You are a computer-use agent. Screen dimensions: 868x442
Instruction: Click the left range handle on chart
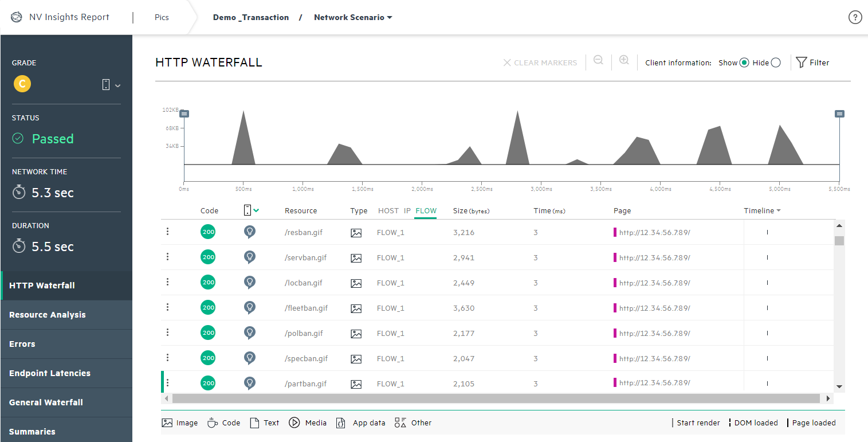coord(184,114)
